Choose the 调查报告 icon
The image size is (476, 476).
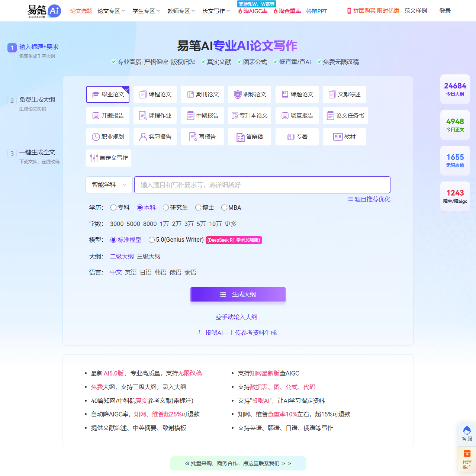point(285,116)
